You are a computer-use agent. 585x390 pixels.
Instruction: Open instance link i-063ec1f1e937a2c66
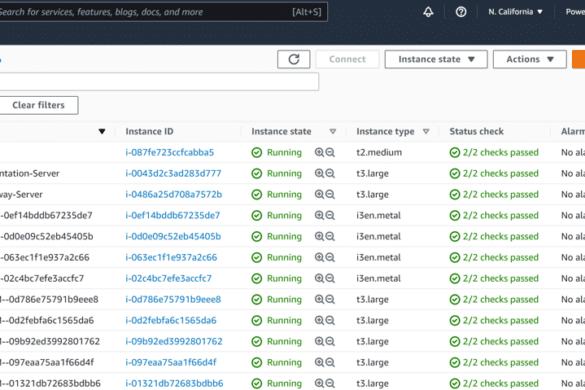(171, 257)
